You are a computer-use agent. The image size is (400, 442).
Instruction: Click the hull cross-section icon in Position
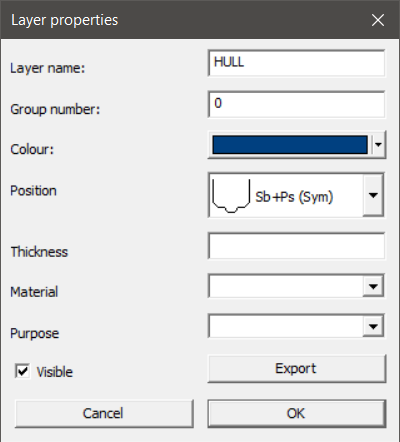point(231,196)
